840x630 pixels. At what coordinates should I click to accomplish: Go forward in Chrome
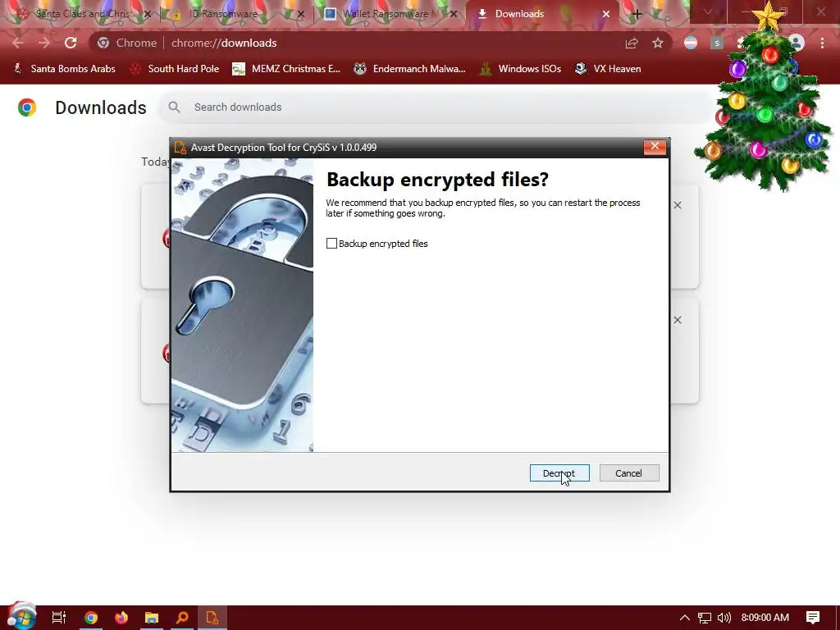coord(44,43)
